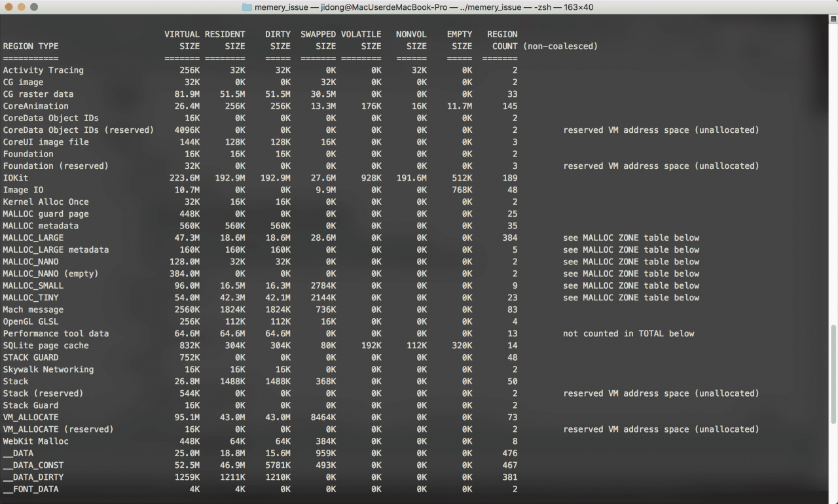Viewport: 838px width, 504px height.
Task: Click the REGION TYPE column header
Action: [x=31, y=46]
